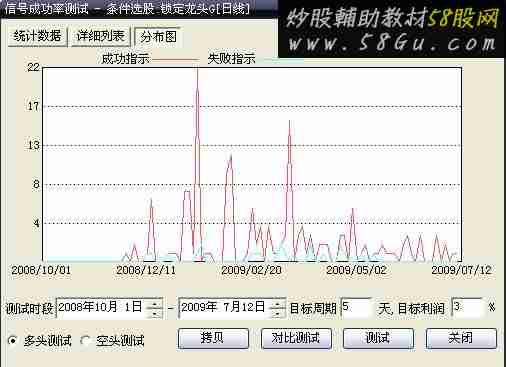Run the 测试 button

point(378,338)
